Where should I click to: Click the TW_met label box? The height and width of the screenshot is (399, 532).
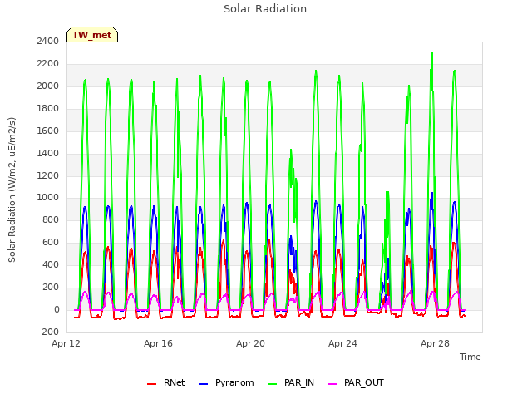pos(92,35)
